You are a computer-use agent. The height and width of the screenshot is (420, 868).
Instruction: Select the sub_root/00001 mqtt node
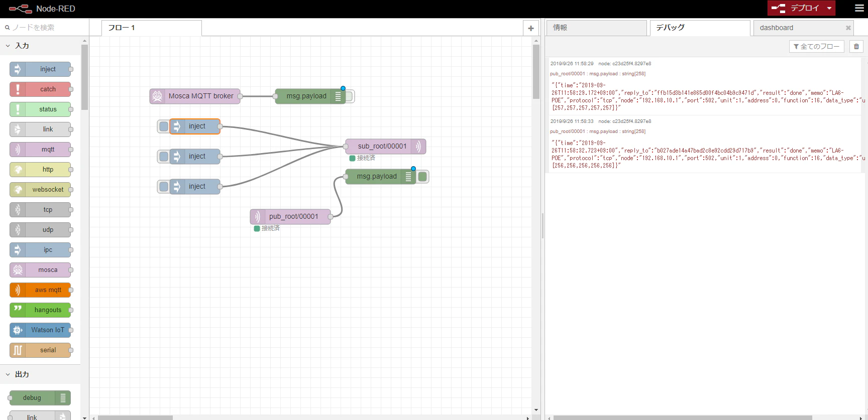(386, 147)
